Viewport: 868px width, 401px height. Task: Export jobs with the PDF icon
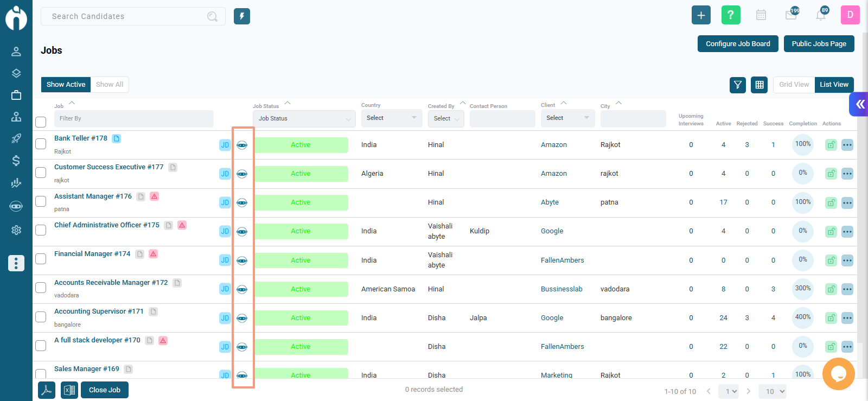[47, 390]
